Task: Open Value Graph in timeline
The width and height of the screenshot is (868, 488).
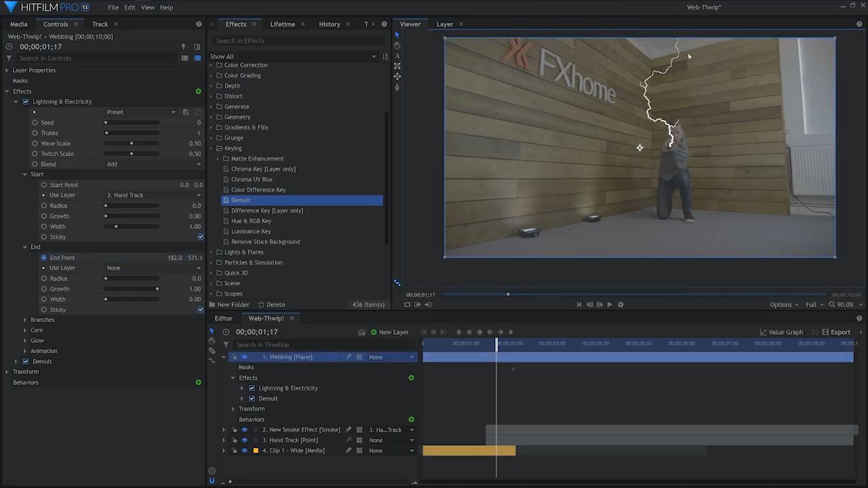Action: click(x=781, y=332)
